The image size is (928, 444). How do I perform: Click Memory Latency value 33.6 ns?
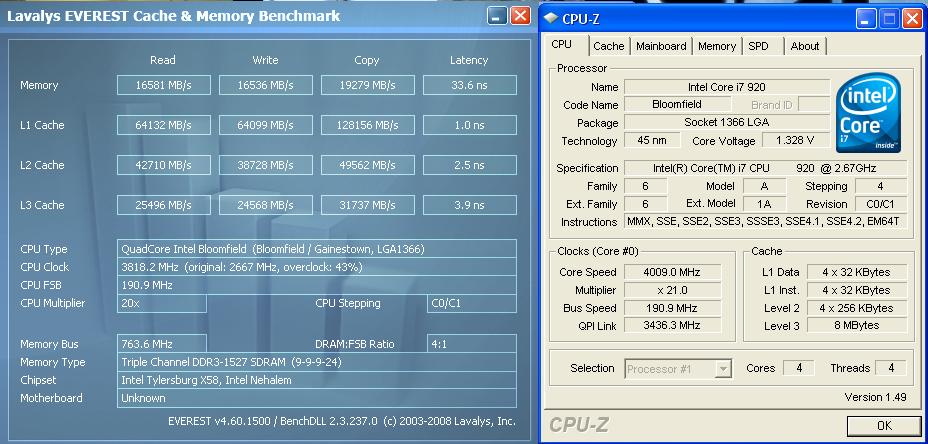tap(470, 85)
